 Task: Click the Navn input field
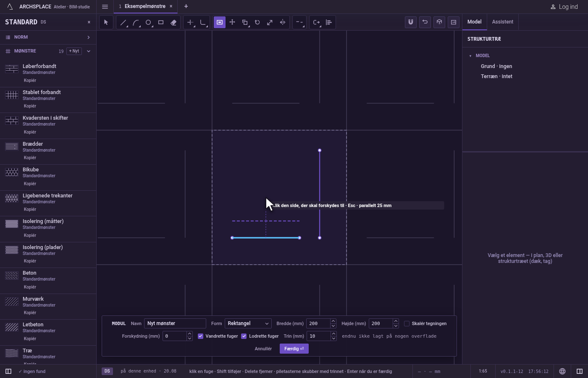(x=175, y=323)
